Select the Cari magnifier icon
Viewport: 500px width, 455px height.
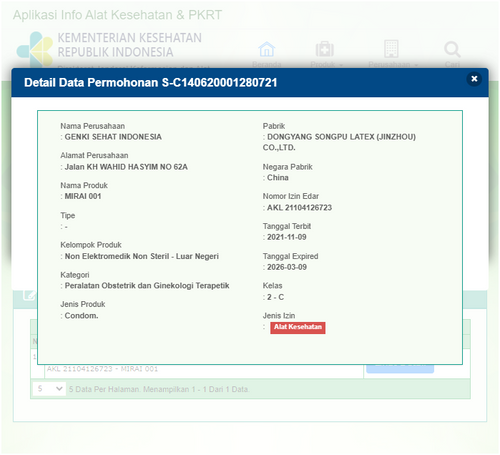tap(452, 49)
